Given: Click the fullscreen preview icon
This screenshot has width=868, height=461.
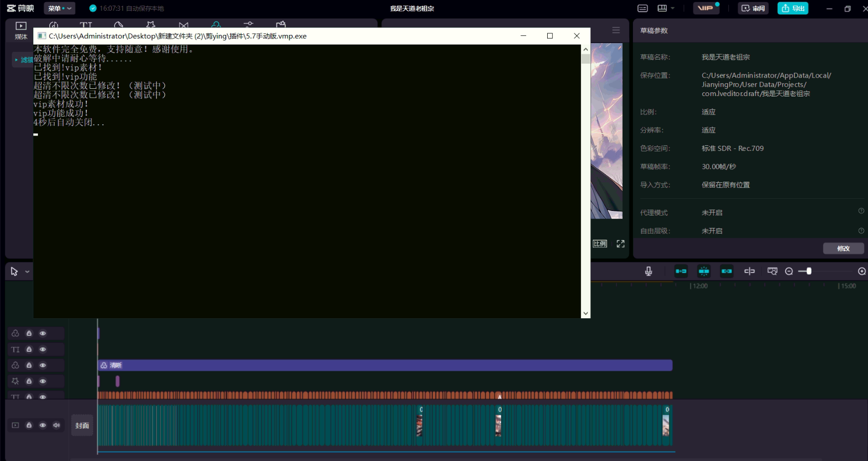Looking at the screenshot, I should click(x=621, y=244).
